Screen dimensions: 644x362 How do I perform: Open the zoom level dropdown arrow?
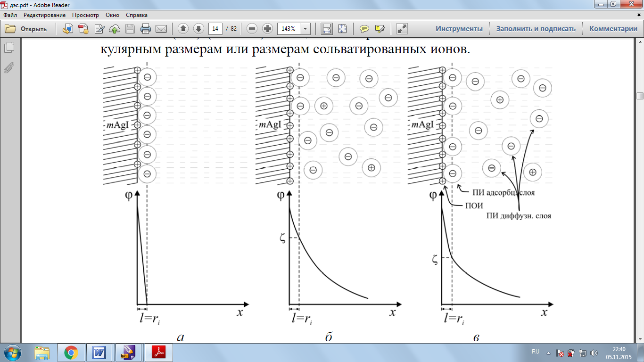pyautogui.click(x=305, y=29)
